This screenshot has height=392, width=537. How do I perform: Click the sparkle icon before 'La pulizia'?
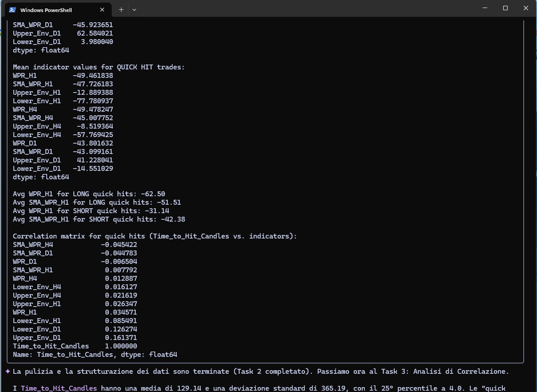8,371
